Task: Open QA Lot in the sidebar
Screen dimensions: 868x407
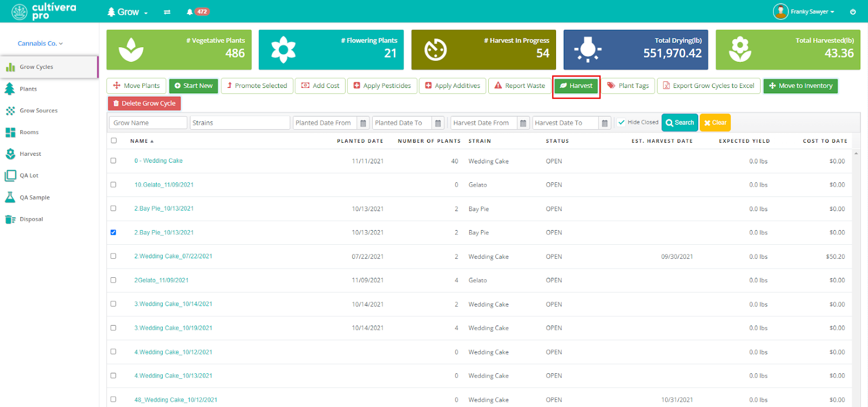Action: click(29, 176)
